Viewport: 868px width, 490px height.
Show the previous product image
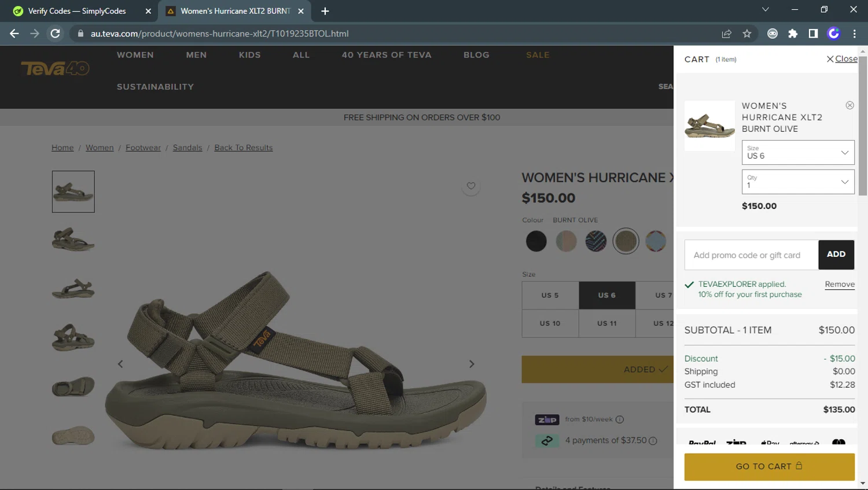120,364
